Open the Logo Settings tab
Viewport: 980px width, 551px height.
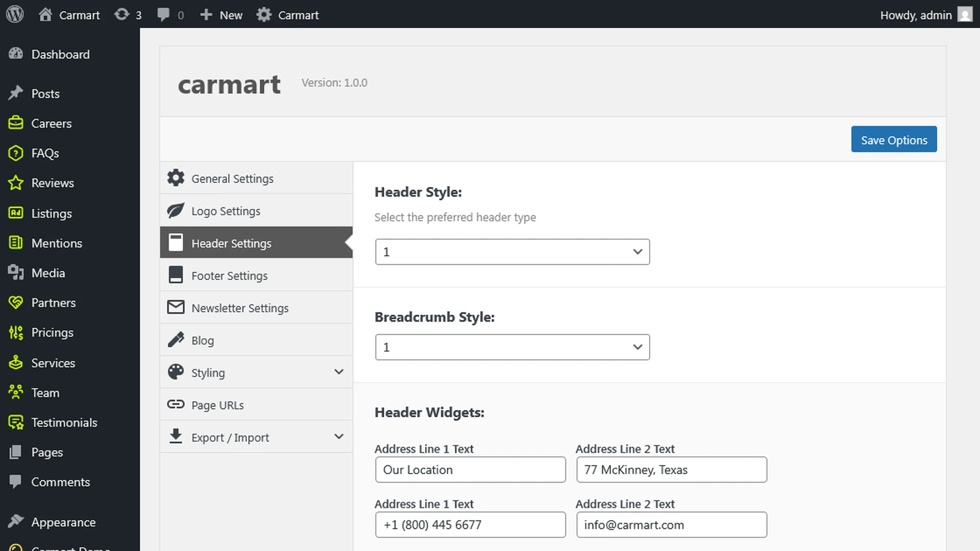point(256,211)
